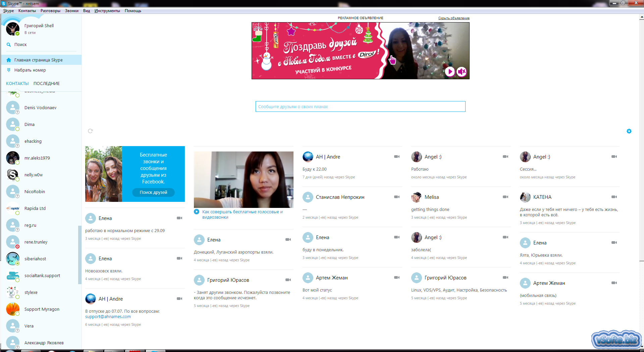Go to Главная страница Skype
Viewport: 644px width, 352px height.
[x=38, y=60]
